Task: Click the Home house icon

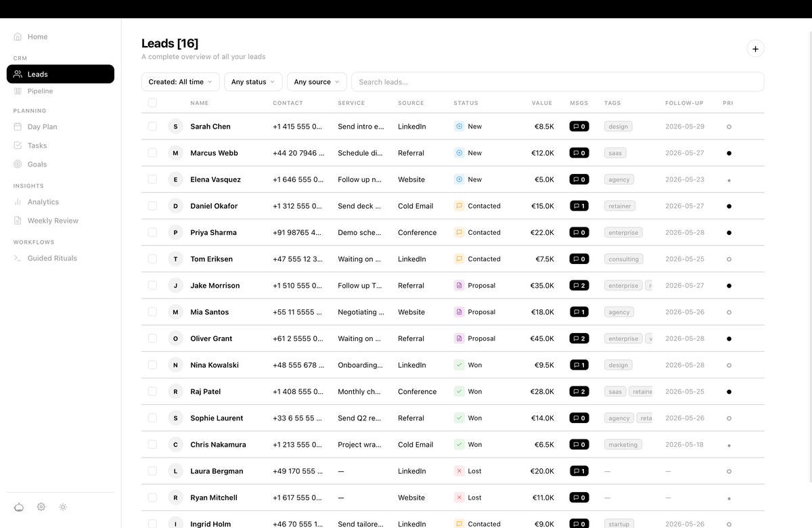Action: pyautogui.click(x=18, y=37)
